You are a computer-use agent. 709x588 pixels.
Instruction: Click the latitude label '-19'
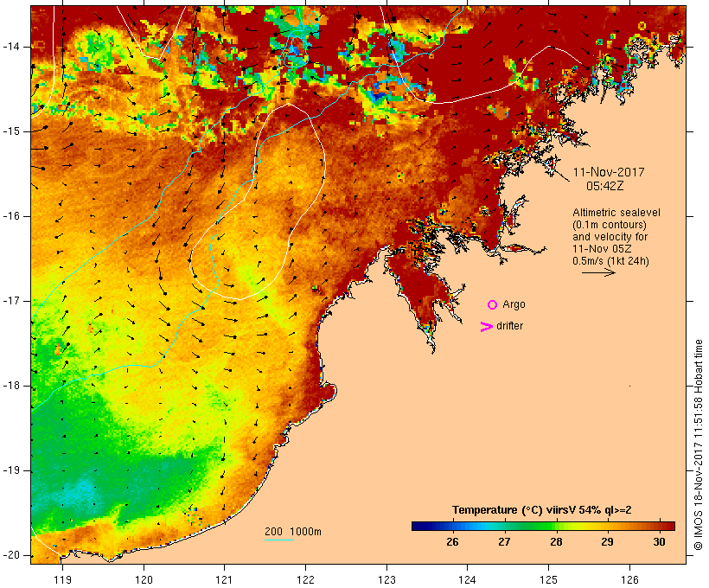pyautogui.click(x=11, y=471)
